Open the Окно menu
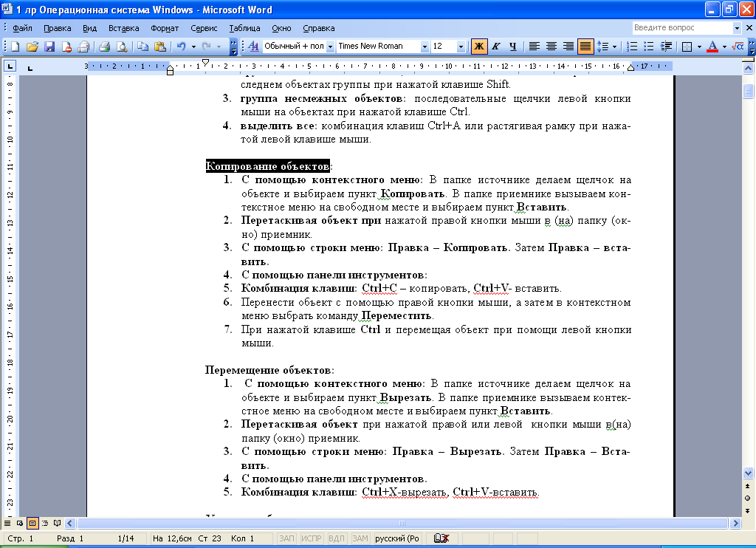This screenshot has height=548, width=756. coord(281,29)
